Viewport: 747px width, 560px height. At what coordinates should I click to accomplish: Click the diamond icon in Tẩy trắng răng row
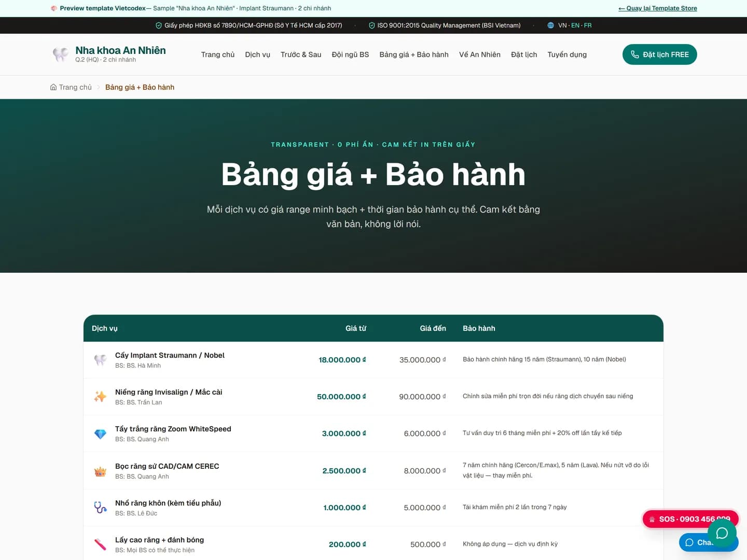coord(101,433)
